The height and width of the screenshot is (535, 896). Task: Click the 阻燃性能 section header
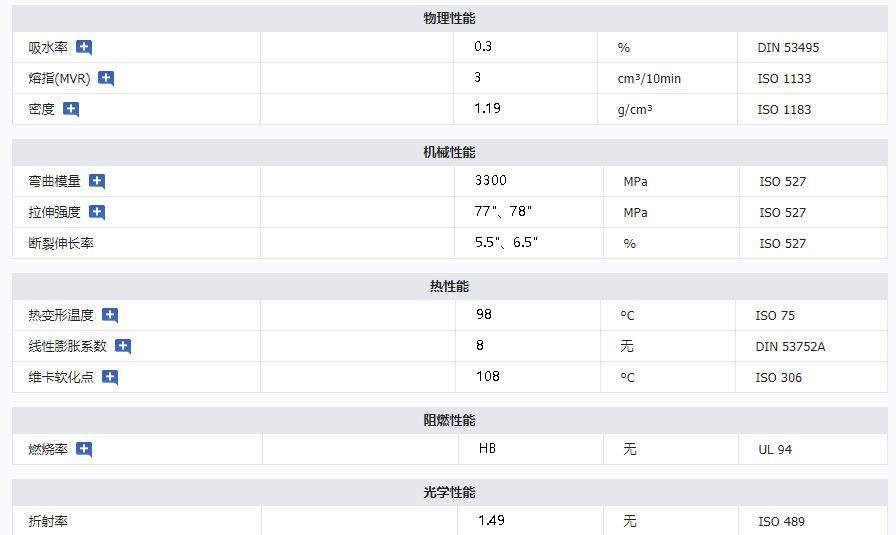coord(449,420)
